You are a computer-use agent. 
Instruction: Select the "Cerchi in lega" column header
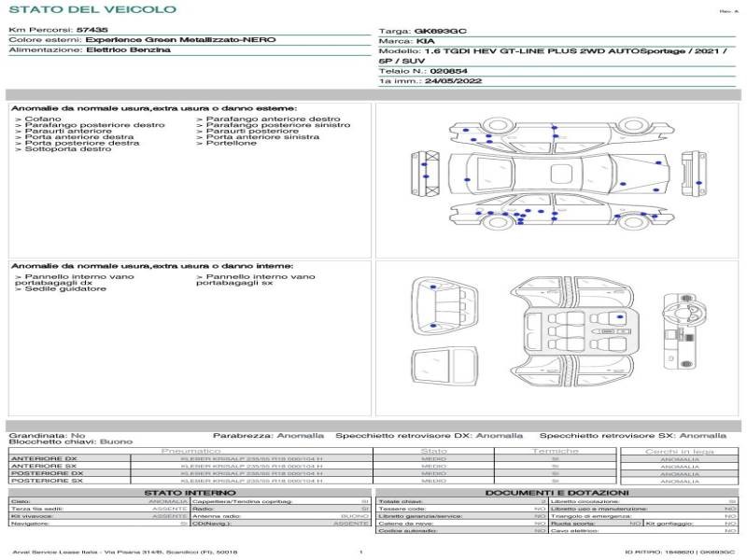point(680,452)
